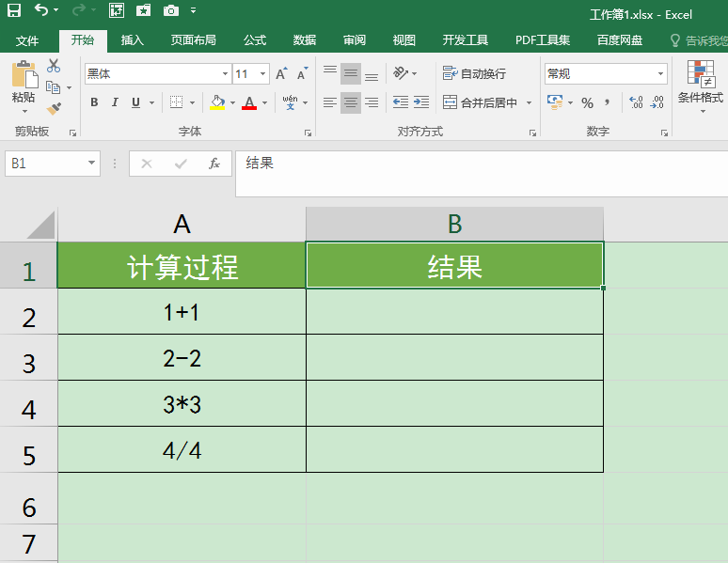Click 合并后居中 merge and center

[480, 102]
